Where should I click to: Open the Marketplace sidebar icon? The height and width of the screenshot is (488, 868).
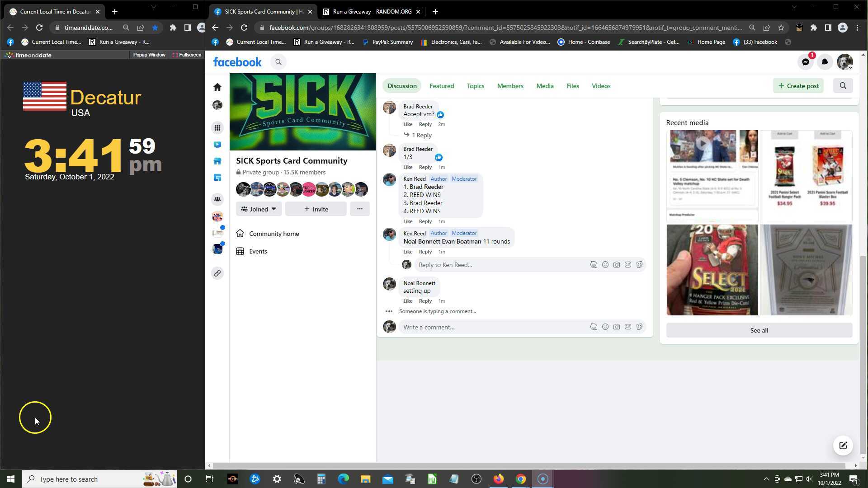(217, 161)
